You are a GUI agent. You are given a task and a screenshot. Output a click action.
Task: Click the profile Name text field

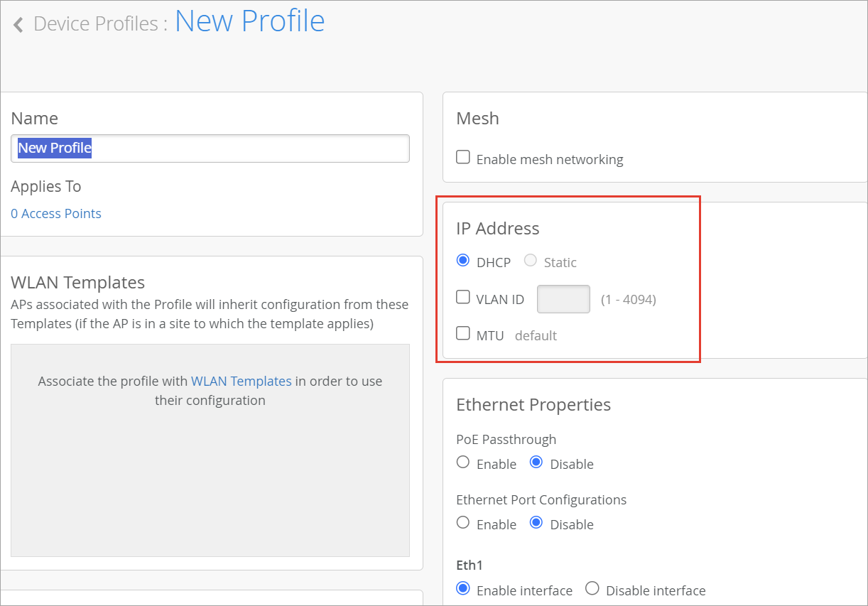[x=210, y=148]
